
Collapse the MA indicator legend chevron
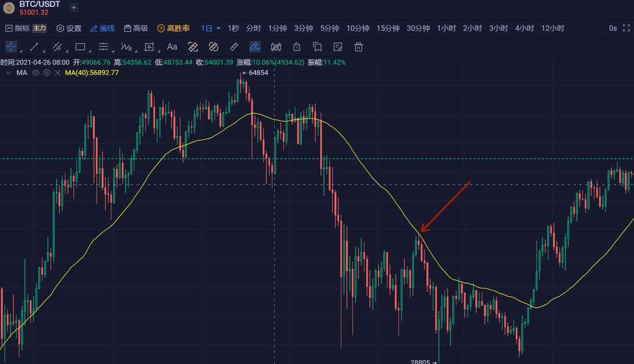[x=8, y=73]
